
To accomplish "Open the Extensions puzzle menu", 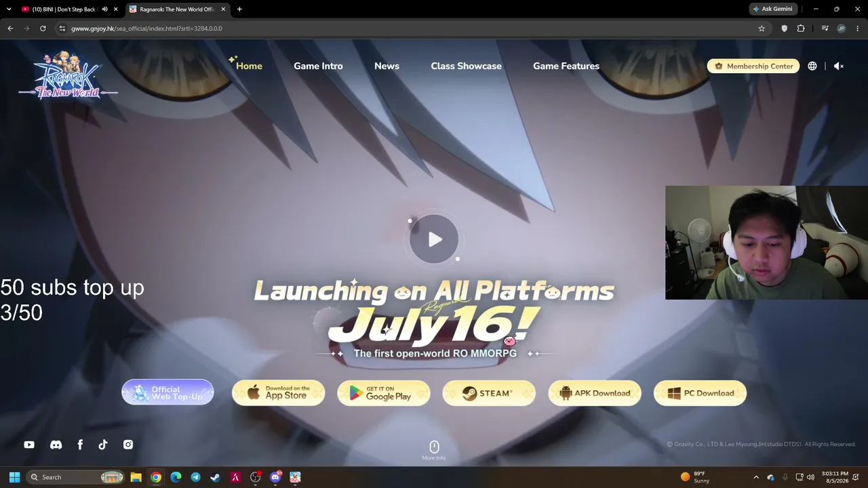I will pyautogui.click(x=801, y=28).
